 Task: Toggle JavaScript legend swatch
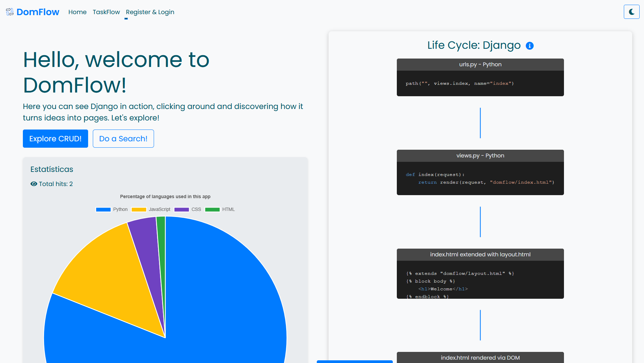point(139,210)
